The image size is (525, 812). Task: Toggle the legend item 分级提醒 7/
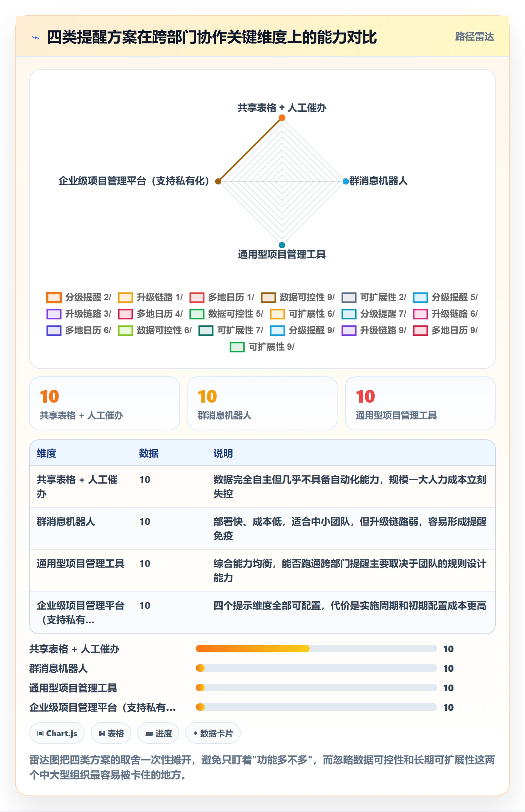point(374,314)
